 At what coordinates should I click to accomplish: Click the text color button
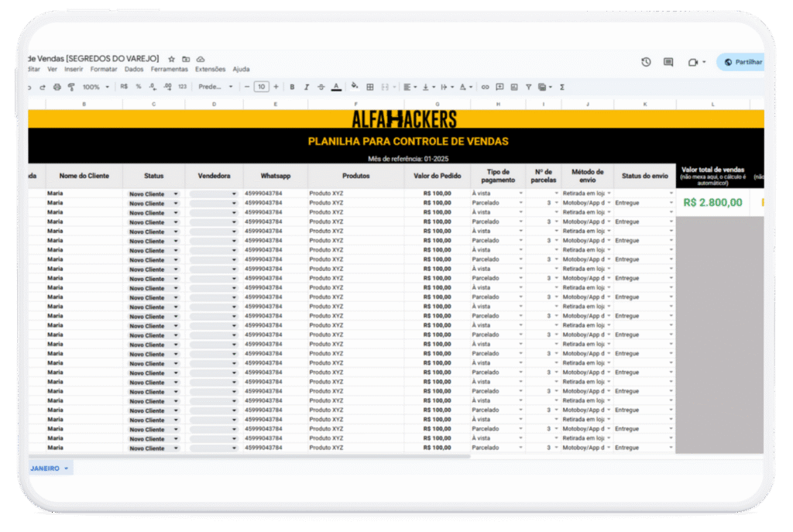pyautogui.click(x=336, y=87)
